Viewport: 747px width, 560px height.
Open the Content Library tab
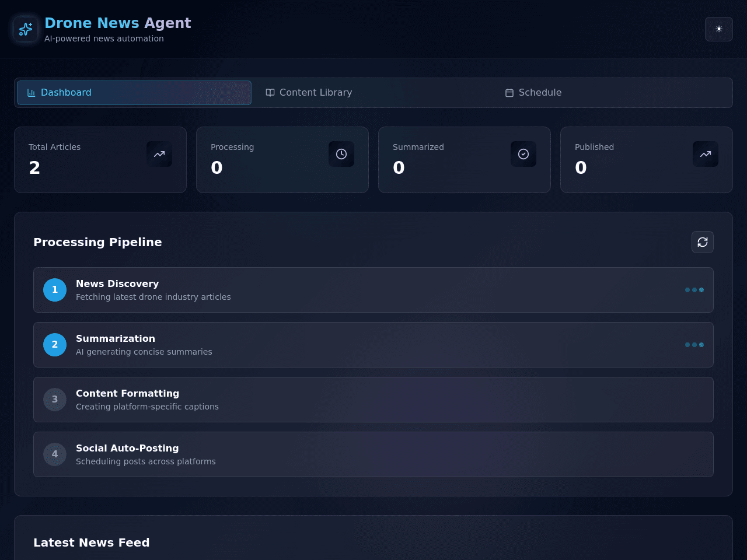(x=373, y=93)
